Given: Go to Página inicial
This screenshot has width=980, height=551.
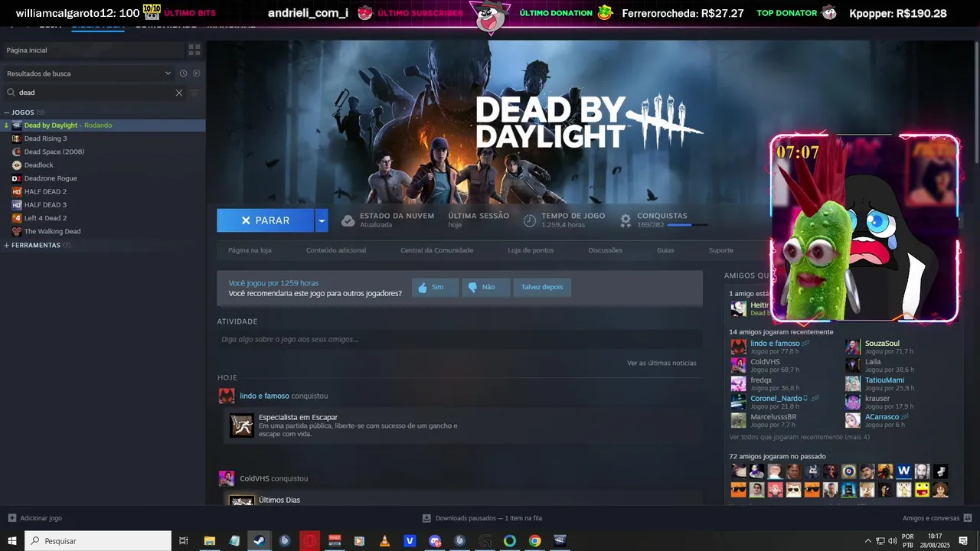Looking at the screenshot, I should click(27, 50).
